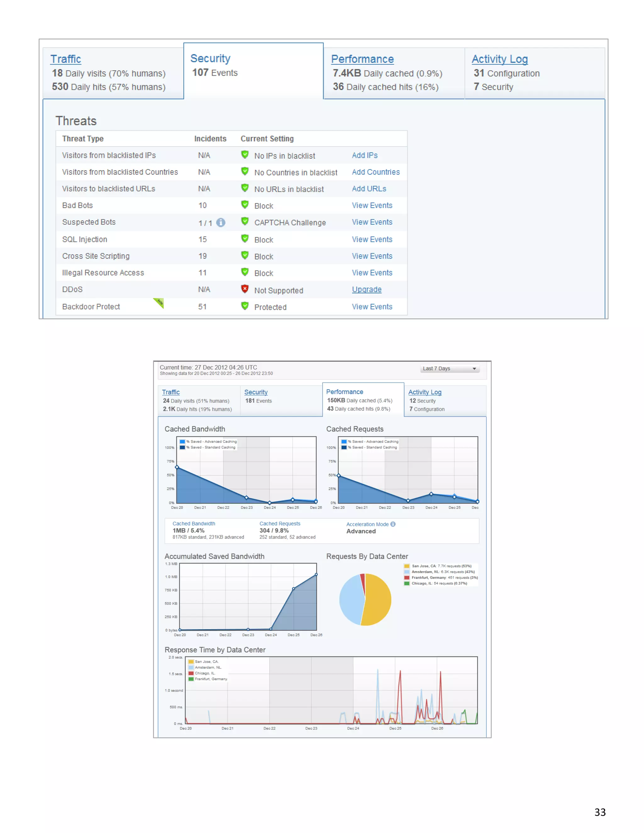
Task: Click the Suspected Bots info icon
Action: (x=220, y=222)
